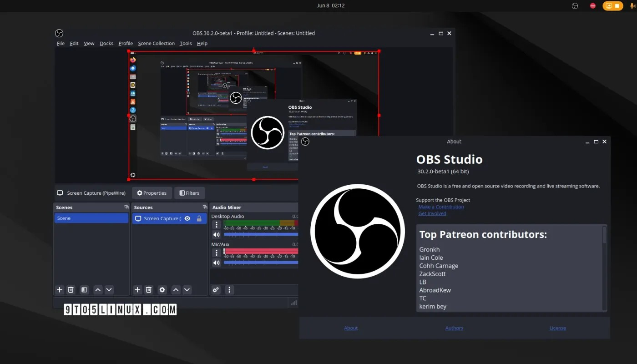Image resolution: width=637 pixels, height=364 pixels.
Task: Move scene down with Scenes down arrow
Action: tap(109, 290)
